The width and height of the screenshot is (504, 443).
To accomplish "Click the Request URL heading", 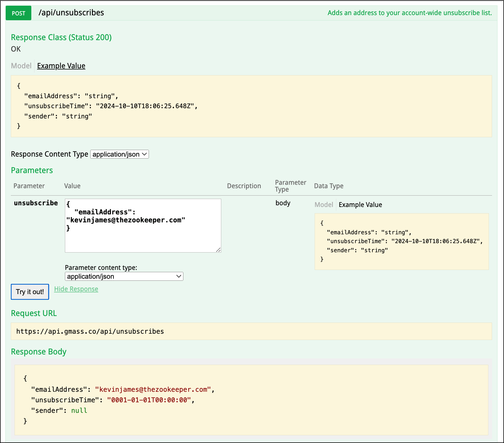I will click(34, 313).
